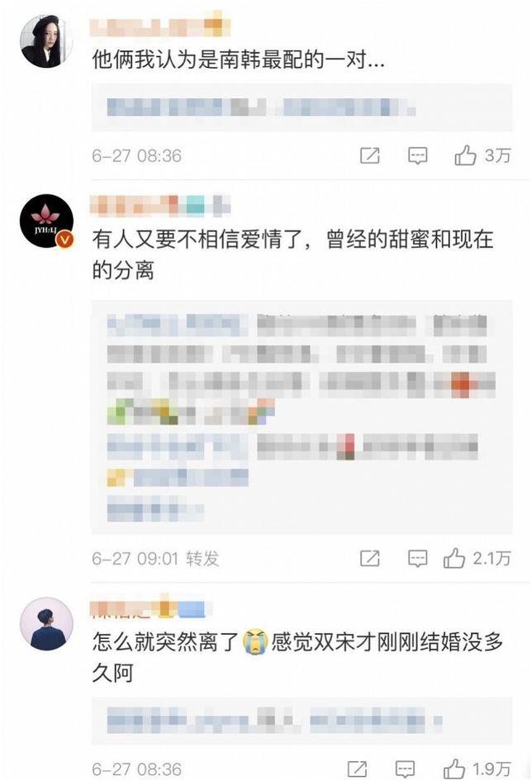Screen dimensions: 532x781
Task: Like the first comment with 3万 likes
Action: (482, 155)
